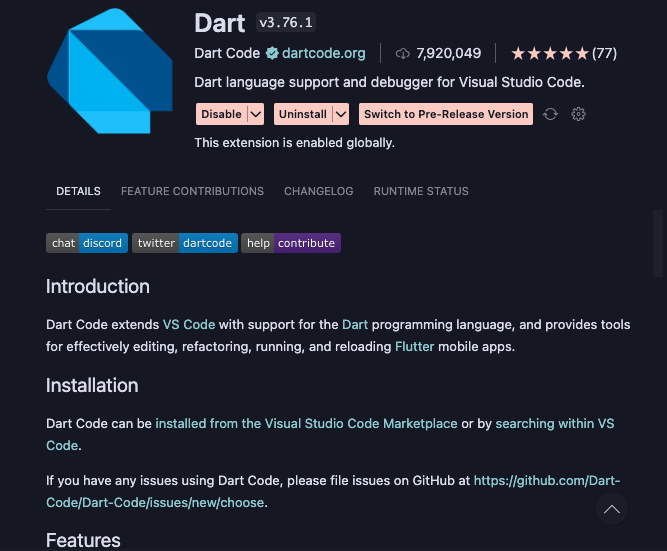The image size is (667, 551).
Task: Open the Flutter link
Action: point(414,347)
